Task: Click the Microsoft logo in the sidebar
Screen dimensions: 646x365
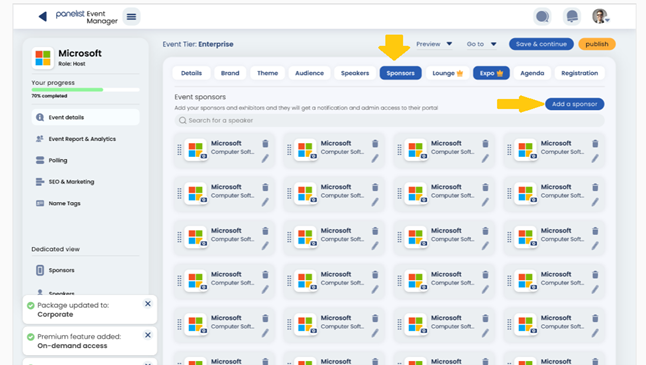Action: pos(43,58)
